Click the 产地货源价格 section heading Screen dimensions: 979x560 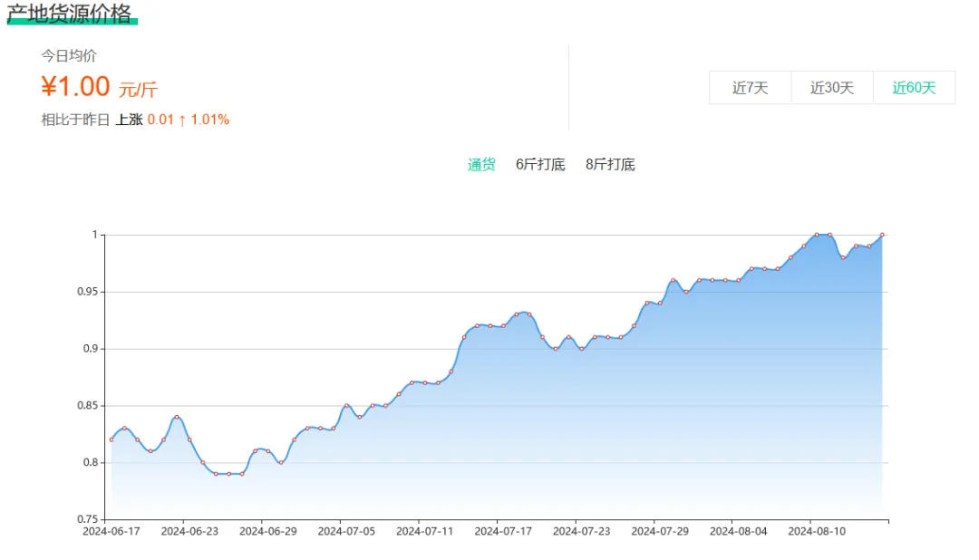point(70,13)
